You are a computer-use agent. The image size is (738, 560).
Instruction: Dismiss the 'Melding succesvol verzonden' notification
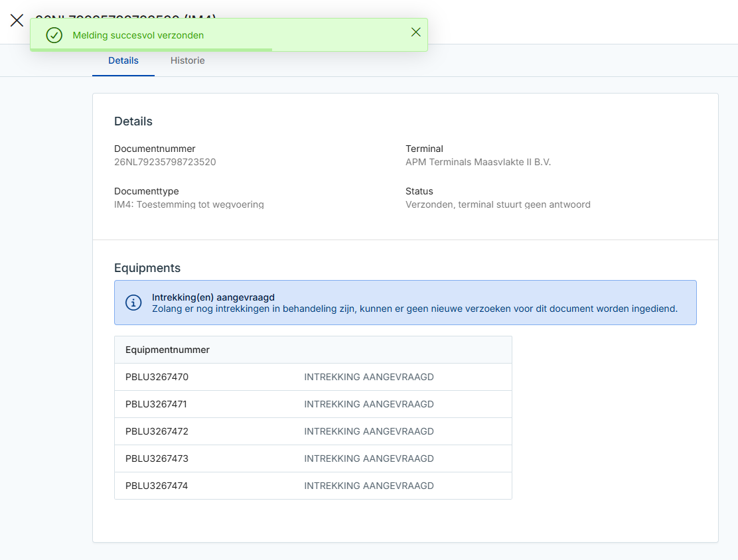(x=415, y=32)
